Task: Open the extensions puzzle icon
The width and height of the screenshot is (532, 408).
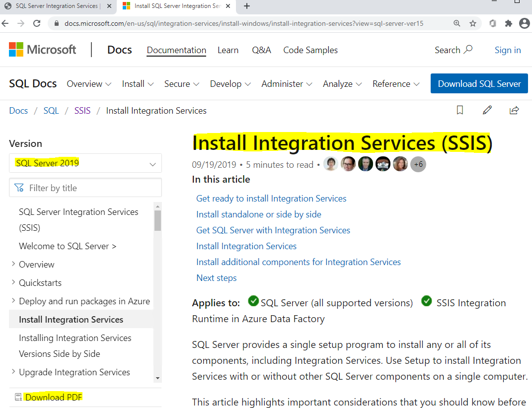Action: [x=508, y=23]
